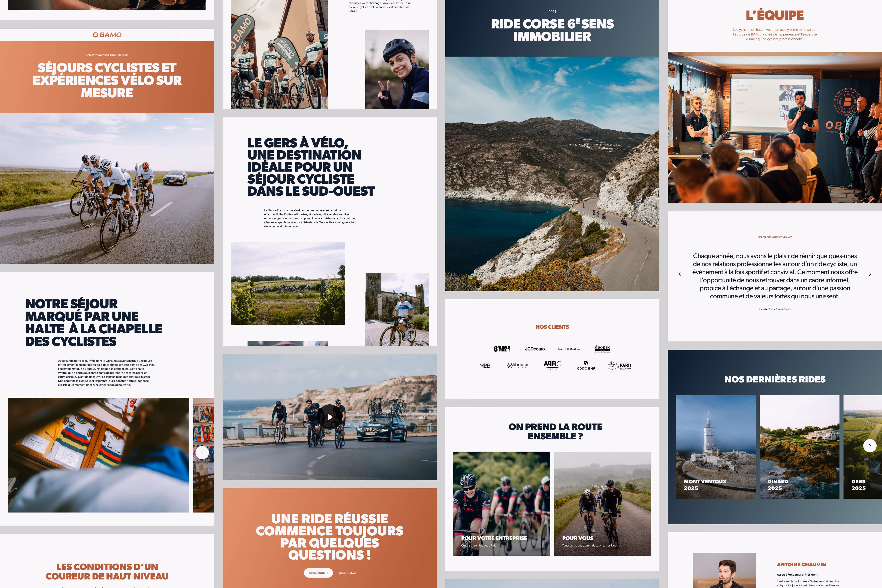This screenshot has width=882, height=588.
Task: Open the FAQ item in the BAMO header
Action: point(185,34)
